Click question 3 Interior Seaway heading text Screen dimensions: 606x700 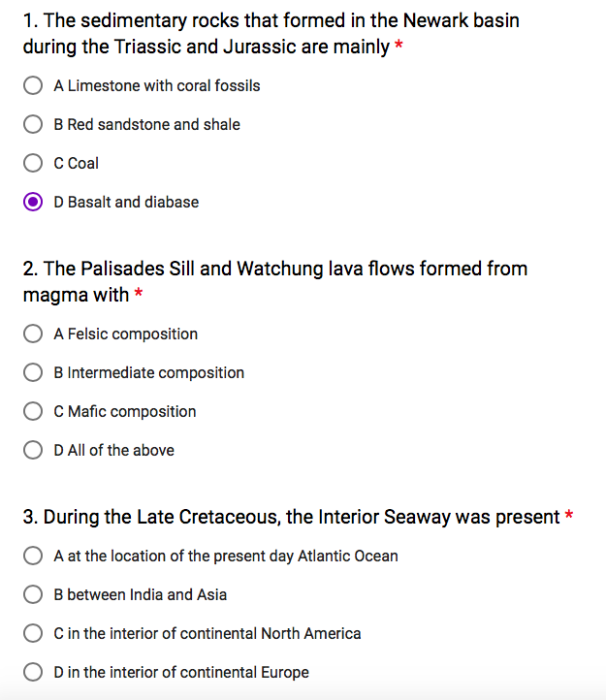[x=291, y=518]
